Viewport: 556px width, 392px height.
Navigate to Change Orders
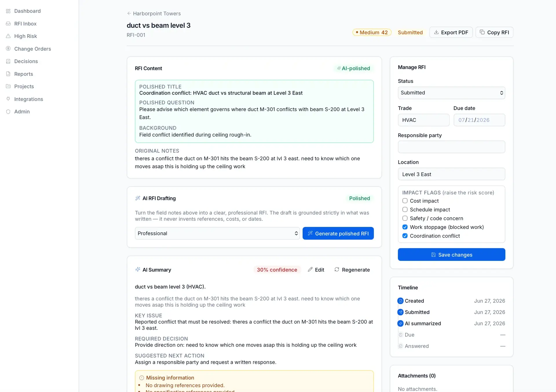pyautogui.click(x=32, y=49)
